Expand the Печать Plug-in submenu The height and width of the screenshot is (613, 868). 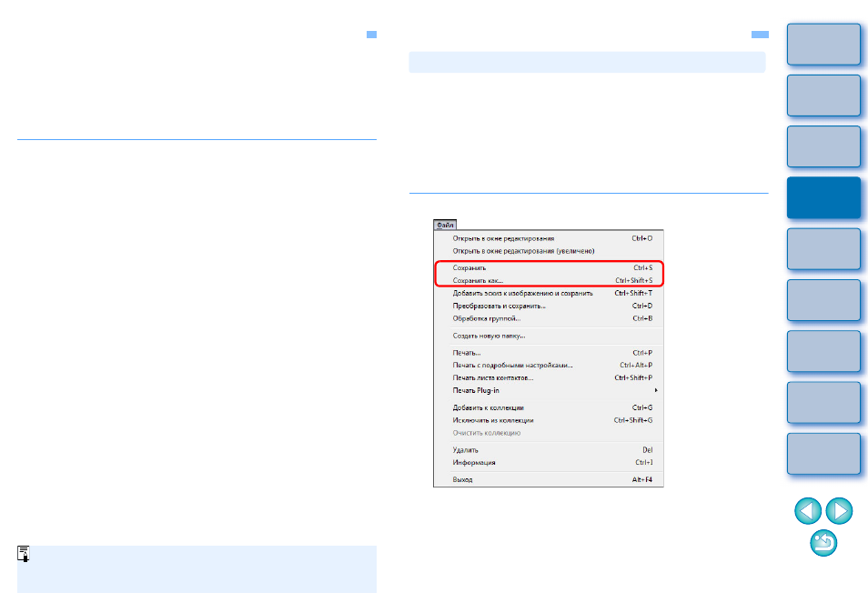(x=548, y=390)
